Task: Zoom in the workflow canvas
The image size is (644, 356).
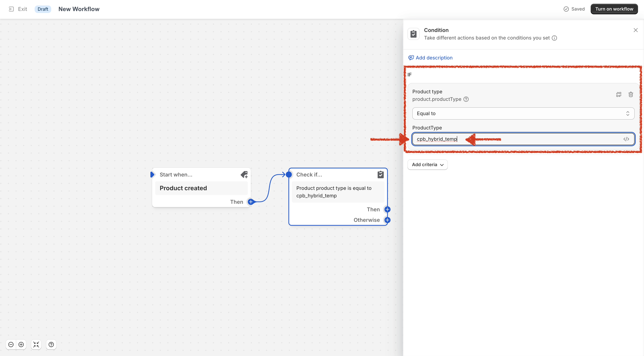Action: (x=21, y=345)
